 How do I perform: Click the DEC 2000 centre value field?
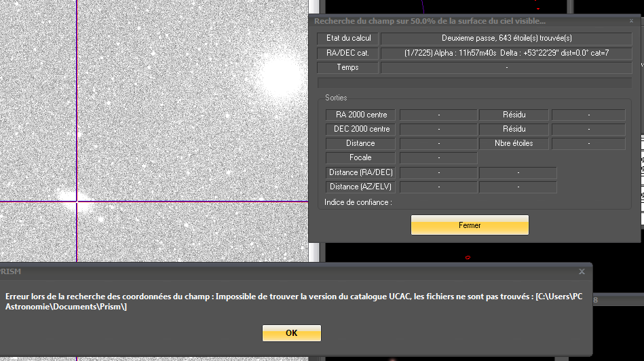point(438,129)
